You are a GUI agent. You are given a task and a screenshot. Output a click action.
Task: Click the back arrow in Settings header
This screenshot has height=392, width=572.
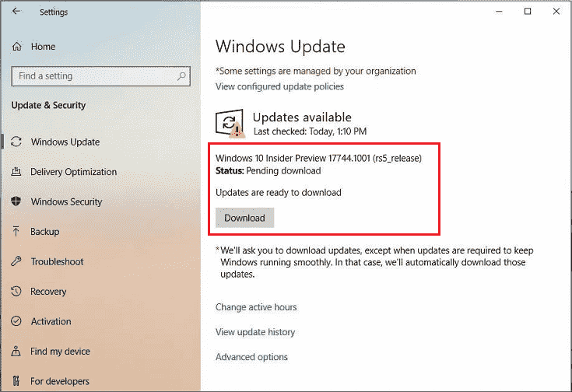point(17,12)
